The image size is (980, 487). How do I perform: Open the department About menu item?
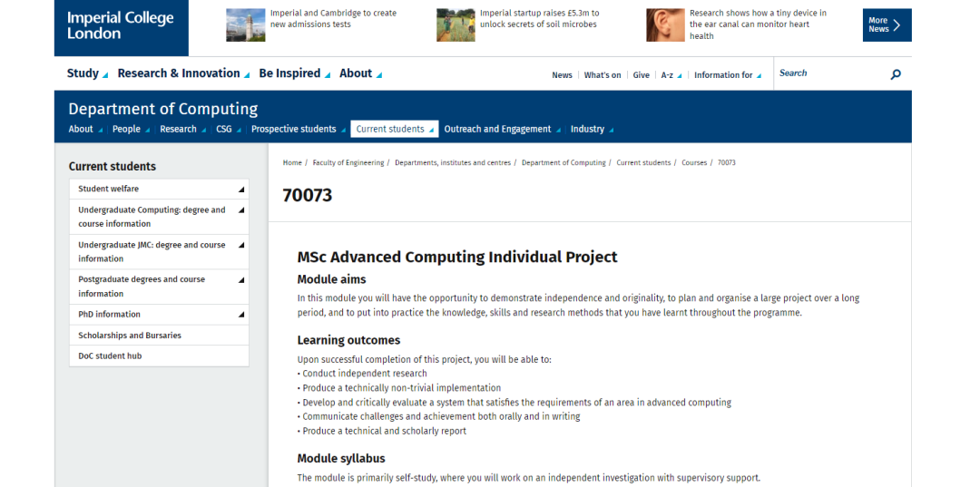pos(85,130)
